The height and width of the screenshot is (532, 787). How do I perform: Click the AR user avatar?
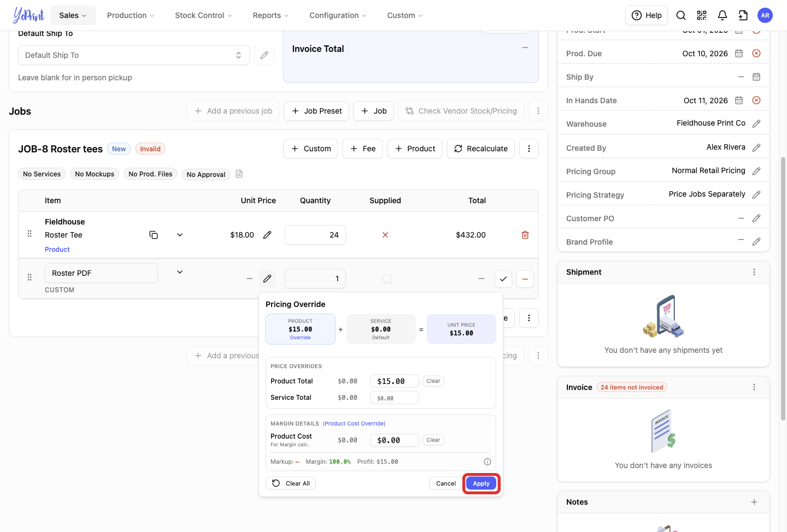(765, 15)
